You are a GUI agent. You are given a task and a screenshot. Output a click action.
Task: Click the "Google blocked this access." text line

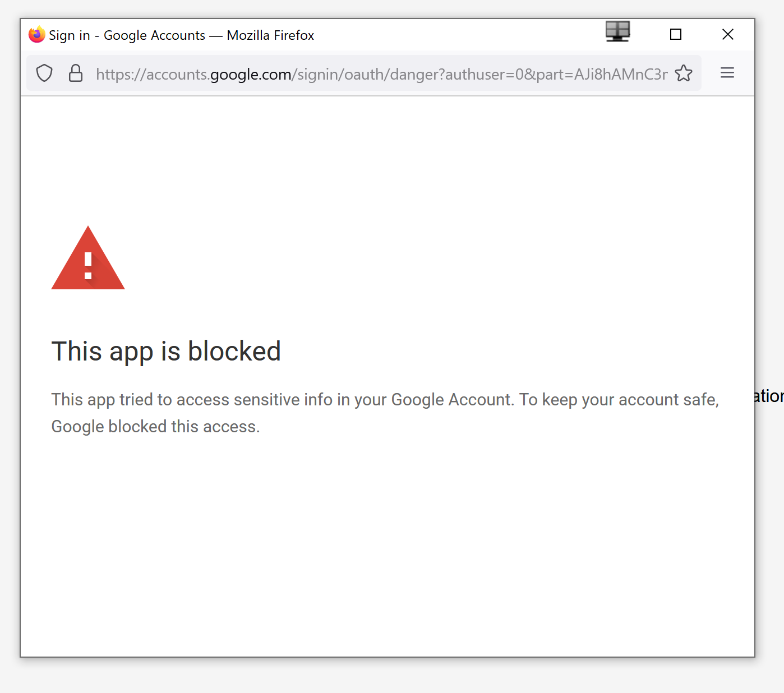click(155, 427)
